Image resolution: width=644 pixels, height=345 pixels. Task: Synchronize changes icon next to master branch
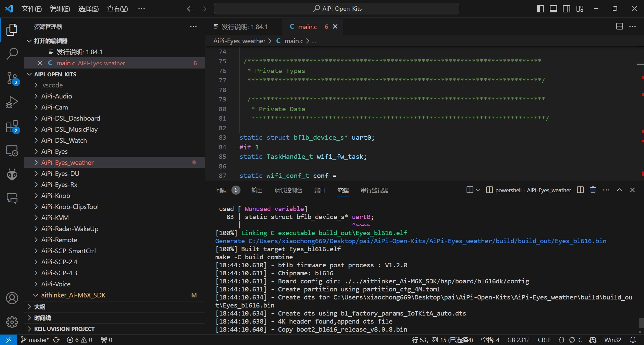pos(56,340)
